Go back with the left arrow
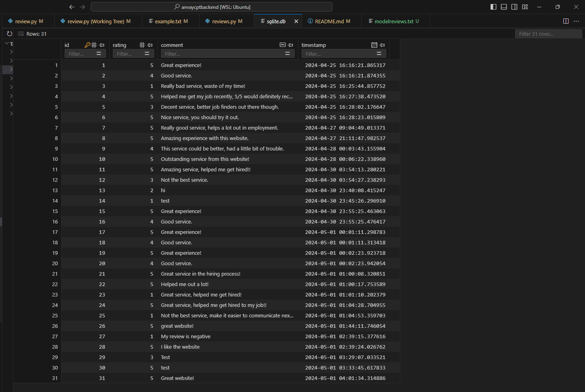 72,7
